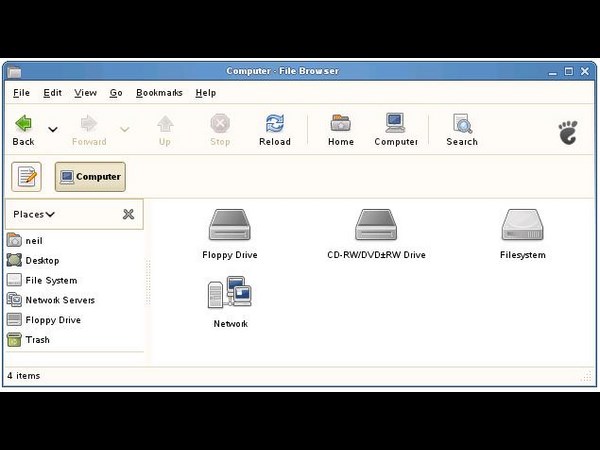This screenshot has width=600, height=450.
Task: Select the Floppy Drive icon in main pane
Action: [x=229, y=225]
